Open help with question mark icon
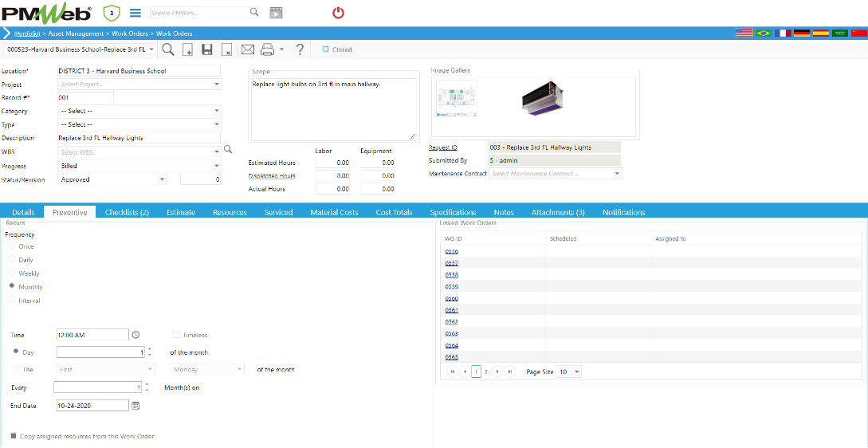Screen dimensions: 868x448 coord(300,50)
